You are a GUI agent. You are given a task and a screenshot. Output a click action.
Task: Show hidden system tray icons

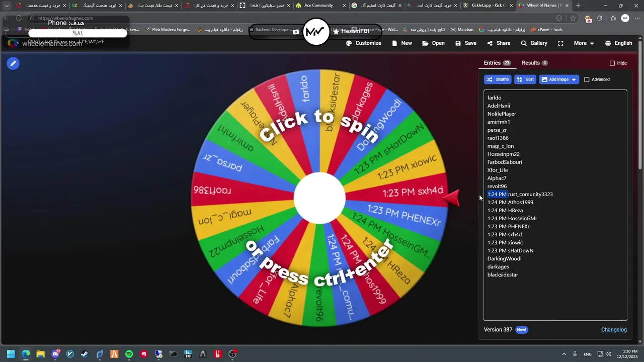click(x=563, y=354)
